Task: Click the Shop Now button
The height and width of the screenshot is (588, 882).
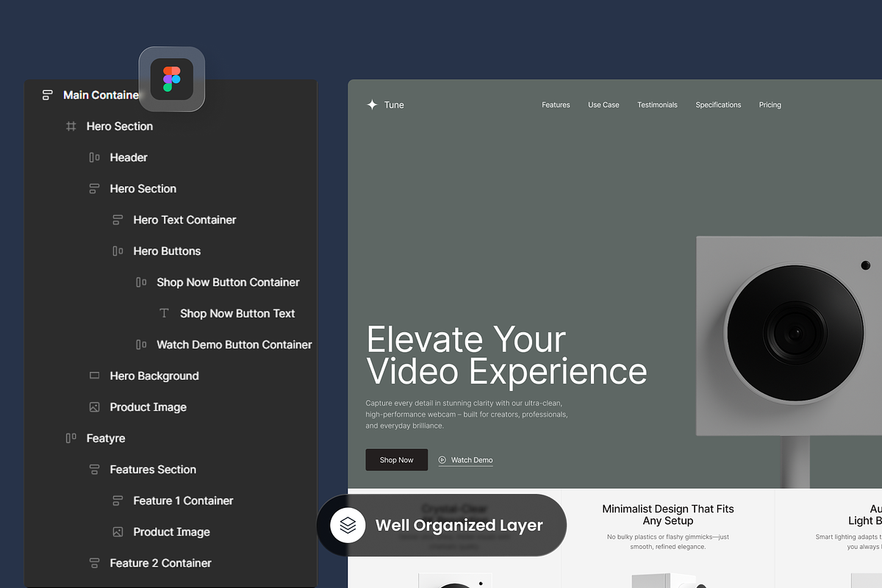Action: [397, 460]
